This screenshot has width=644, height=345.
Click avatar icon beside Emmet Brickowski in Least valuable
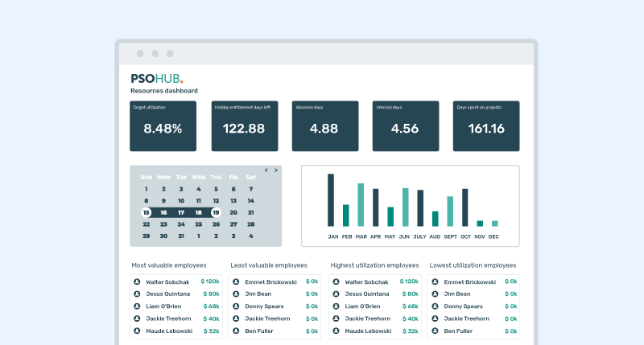point(236,282)
